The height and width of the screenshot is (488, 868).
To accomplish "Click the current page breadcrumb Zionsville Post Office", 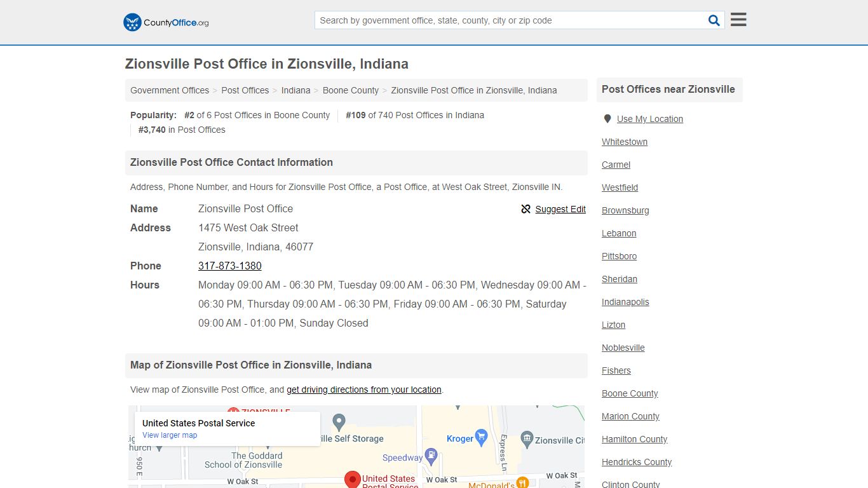I will pyautogui.click(x=474, y=90).
